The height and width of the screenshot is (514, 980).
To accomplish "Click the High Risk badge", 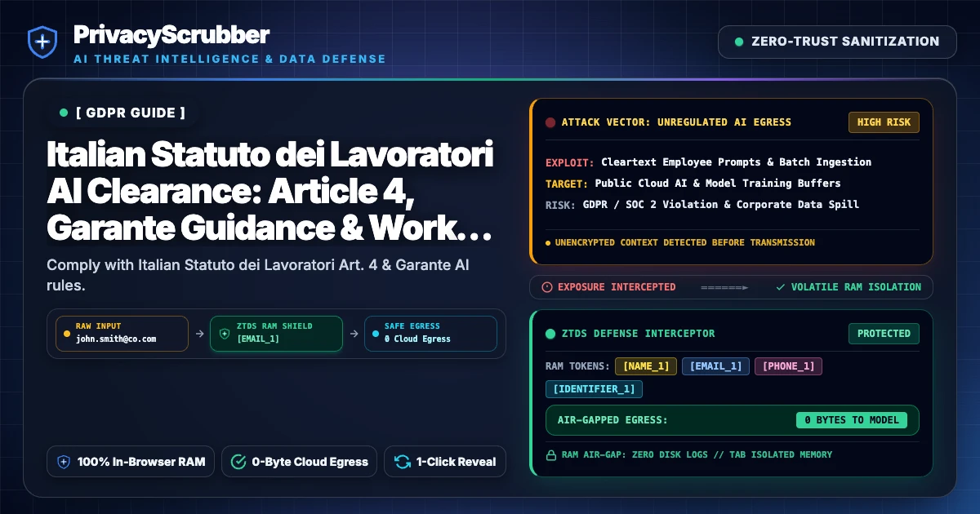I will pos(884,122).
